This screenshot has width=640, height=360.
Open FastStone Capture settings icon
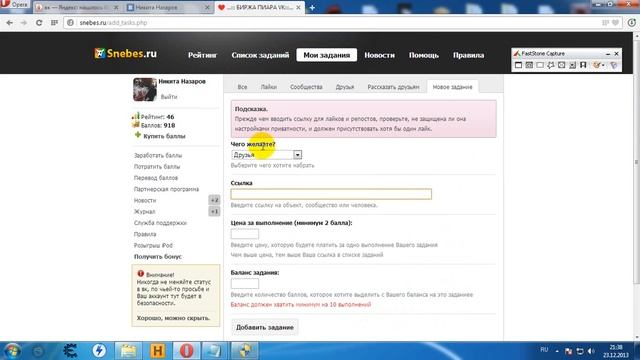(x=614, y=65)
